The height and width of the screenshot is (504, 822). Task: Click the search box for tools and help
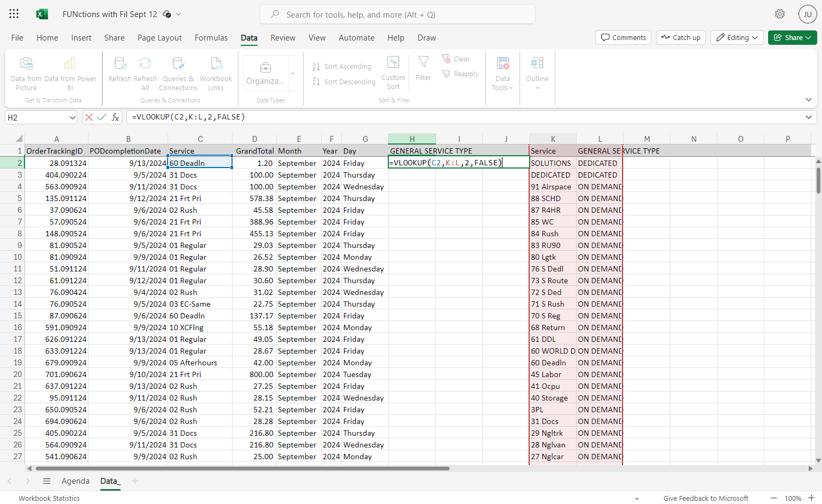397,14
